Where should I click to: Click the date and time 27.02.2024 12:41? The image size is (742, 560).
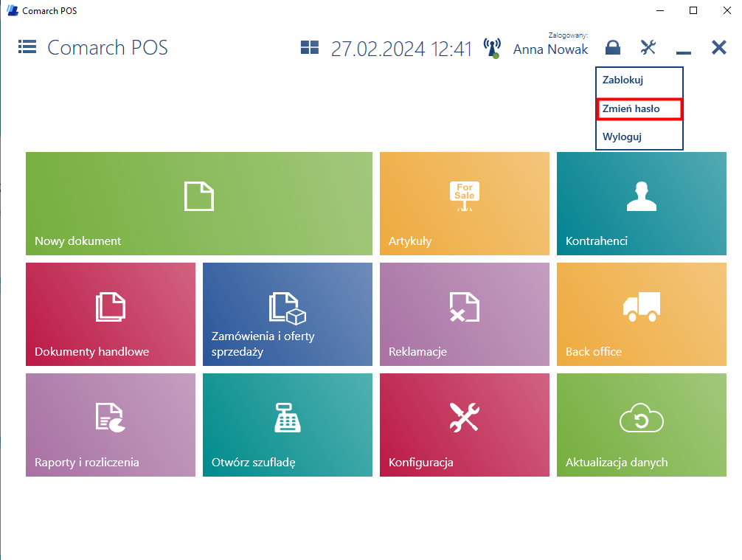[401, 49]
